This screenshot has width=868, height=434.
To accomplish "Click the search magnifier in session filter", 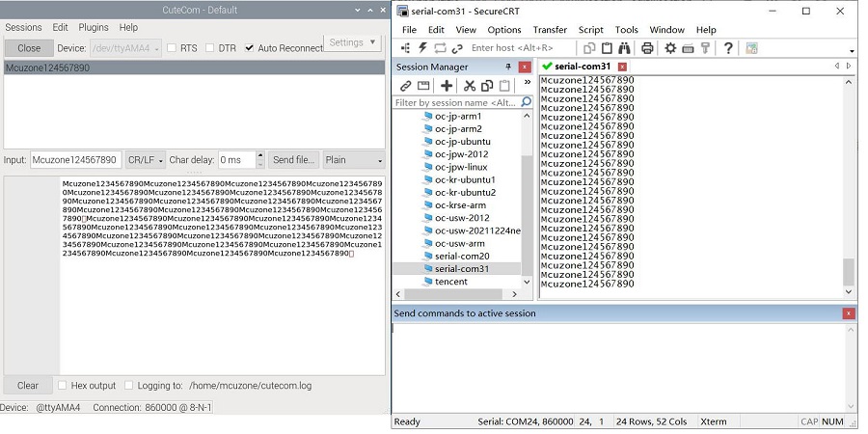I will pyautogui.click(x=526, y=102).
